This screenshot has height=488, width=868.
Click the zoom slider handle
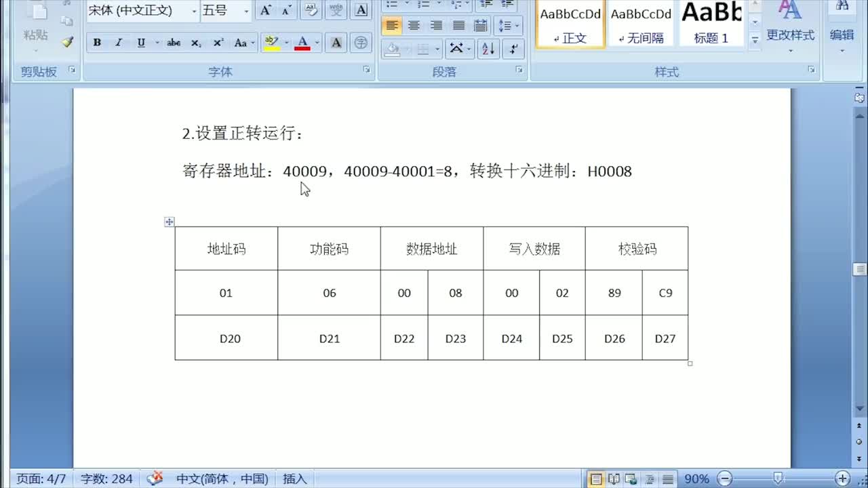pyautogui.click(x=778, y=479)
